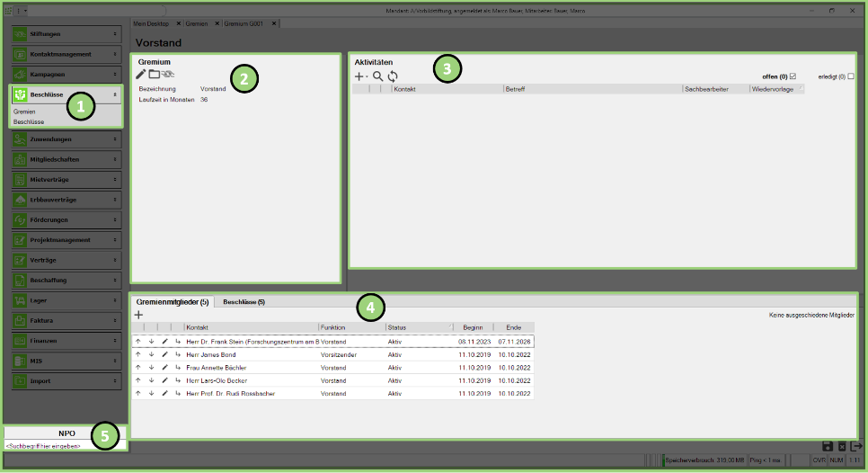Edit Gremium with the pencil icon
This screenshot has height=473, width=868.
141,75
